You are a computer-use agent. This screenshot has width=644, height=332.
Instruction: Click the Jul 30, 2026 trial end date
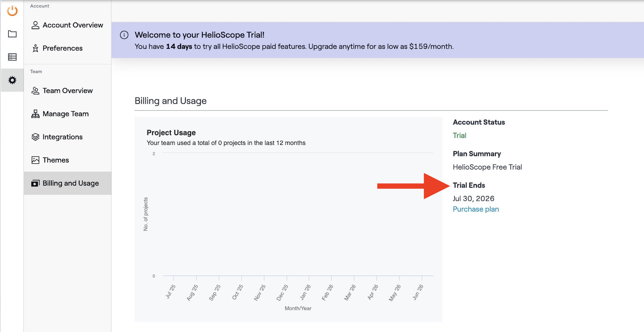coord(473,198)
